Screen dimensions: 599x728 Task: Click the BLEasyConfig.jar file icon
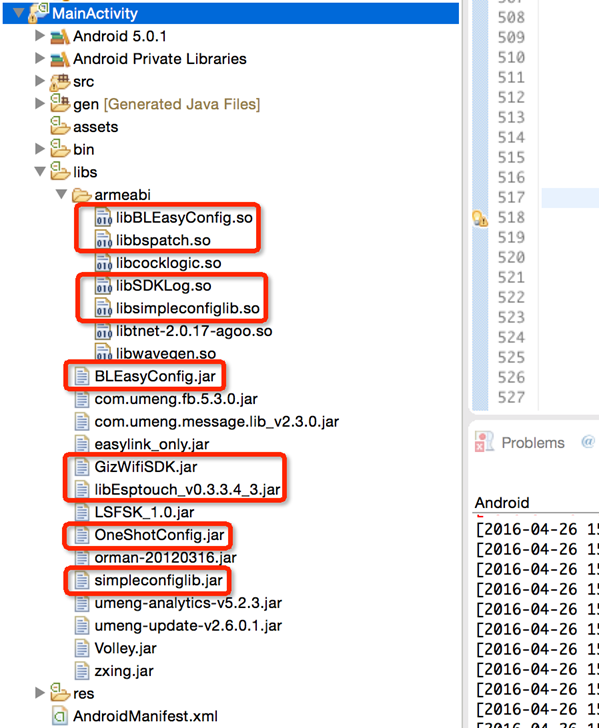(x=82, y=376)
